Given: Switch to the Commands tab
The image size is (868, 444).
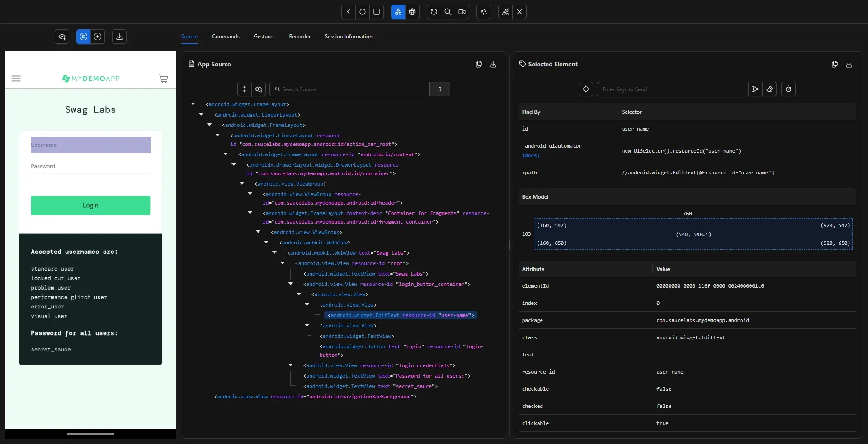Looking at the screenshot, I should point(226,37).
